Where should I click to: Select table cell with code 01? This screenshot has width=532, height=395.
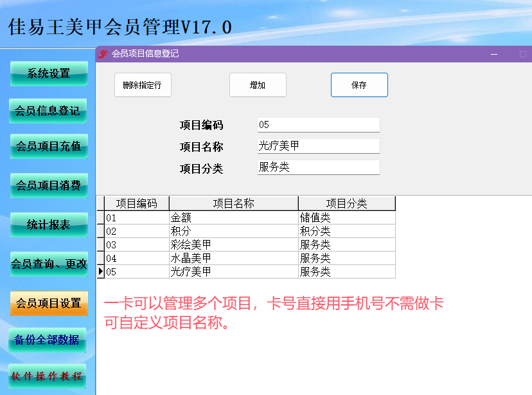[137, 217]
